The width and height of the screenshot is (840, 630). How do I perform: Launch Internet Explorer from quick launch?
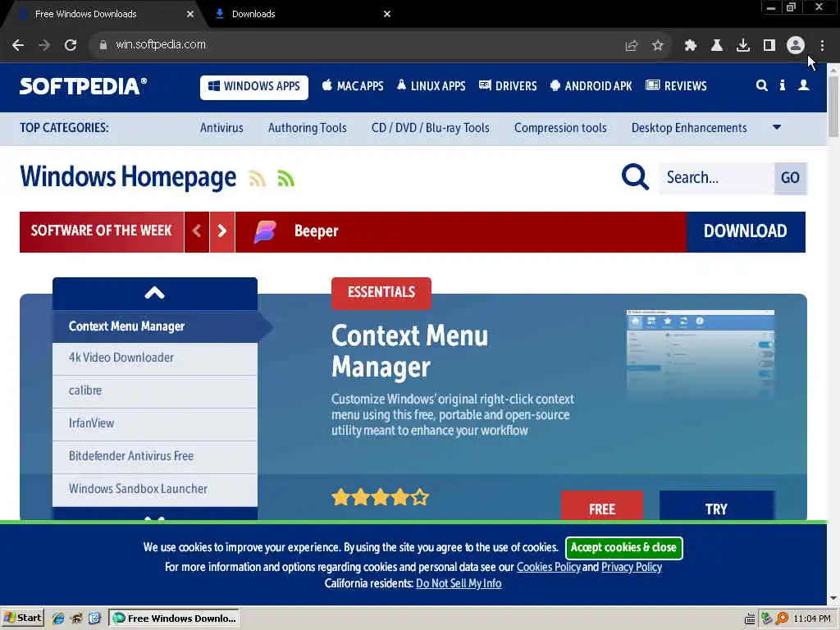pyautogui.click(x=58, y=619)
